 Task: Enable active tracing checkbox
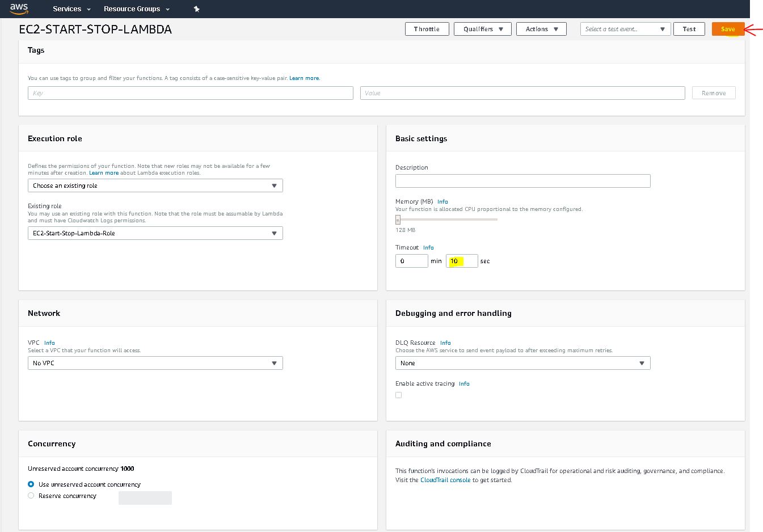point(399,395)
